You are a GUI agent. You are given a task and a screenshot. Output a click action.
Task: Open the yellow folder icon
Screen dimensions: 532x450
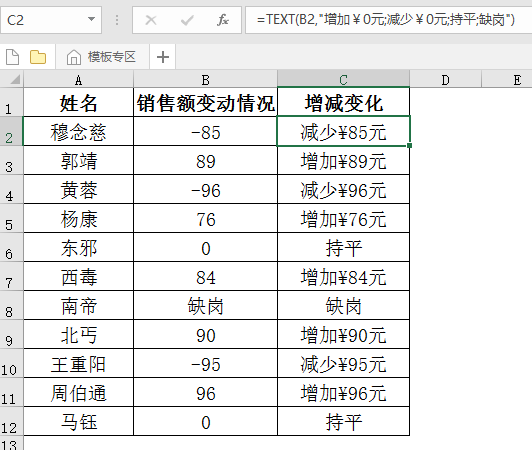point(38,57)
